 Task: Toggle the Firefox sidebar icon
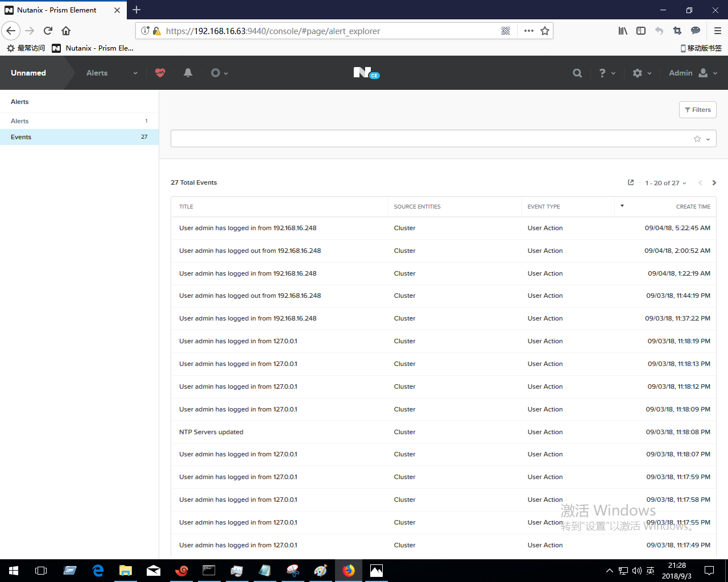pos(641,31)
